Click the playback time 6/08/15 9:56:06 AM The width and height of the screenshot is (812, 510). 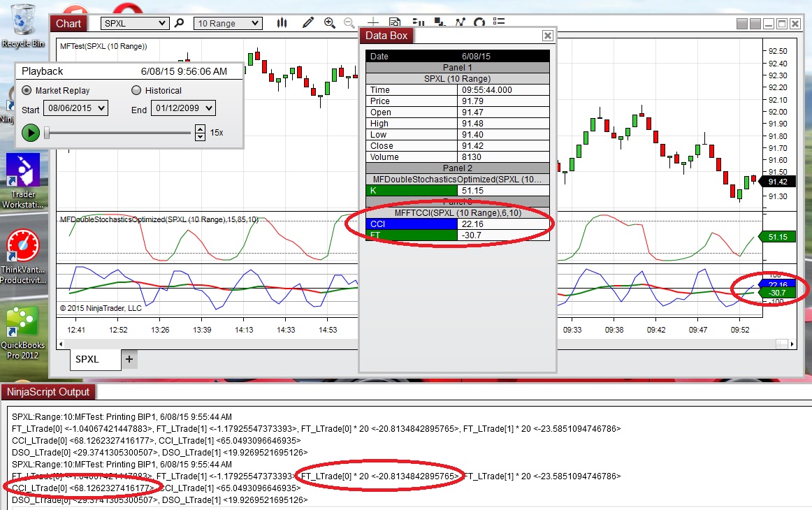[184, 71]
